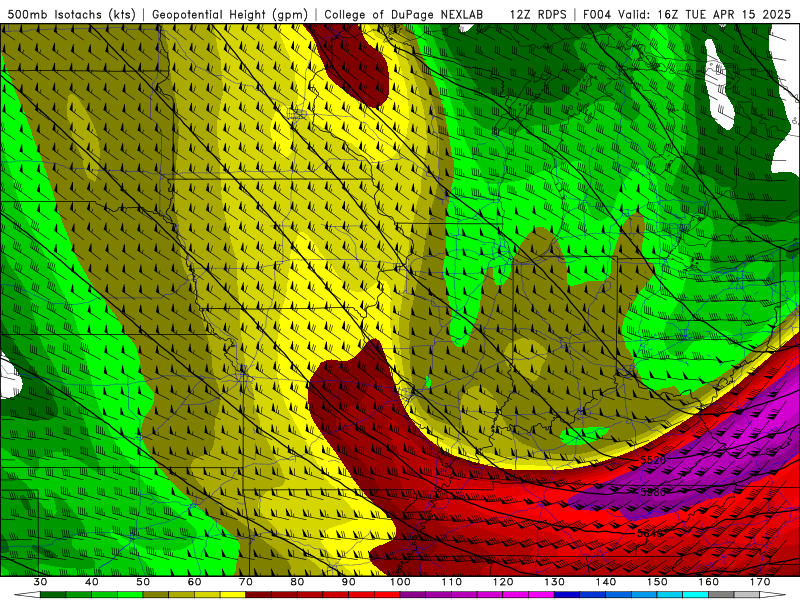Click the 90 value on color scale
Viewport: 800px width, 600px height.
pyautogui.click(x=349, y=582)
